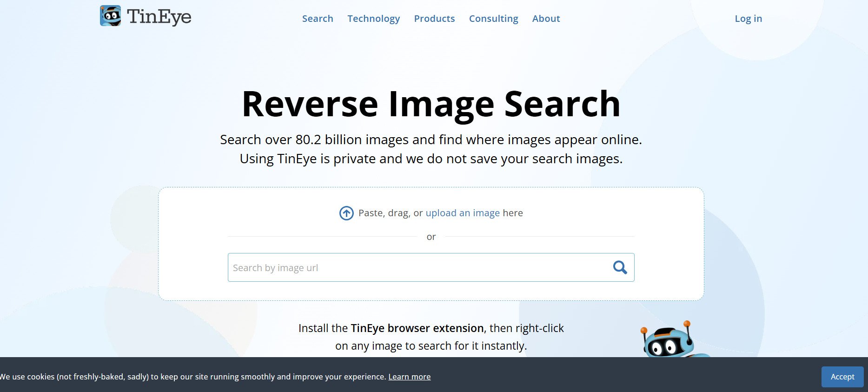Focus the 'Search by image url' field
Screen dimensions: 868x392
click(x=418, y=268)
